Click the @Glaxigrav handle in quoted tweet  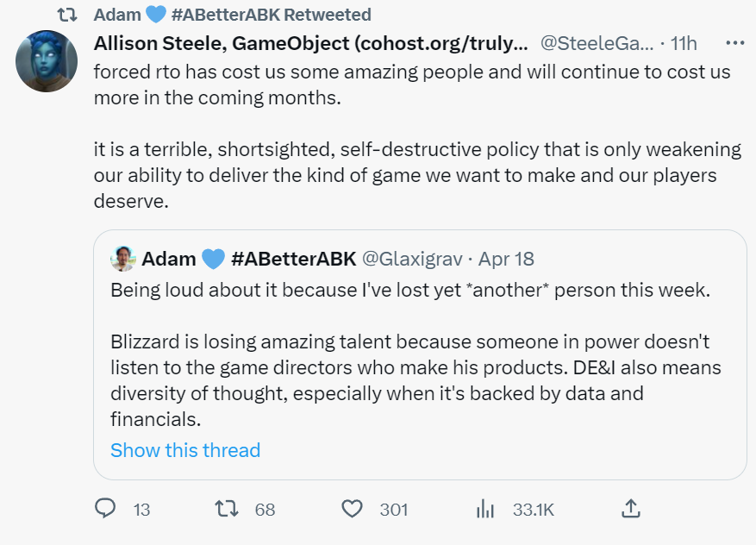[x=409, y=259]
